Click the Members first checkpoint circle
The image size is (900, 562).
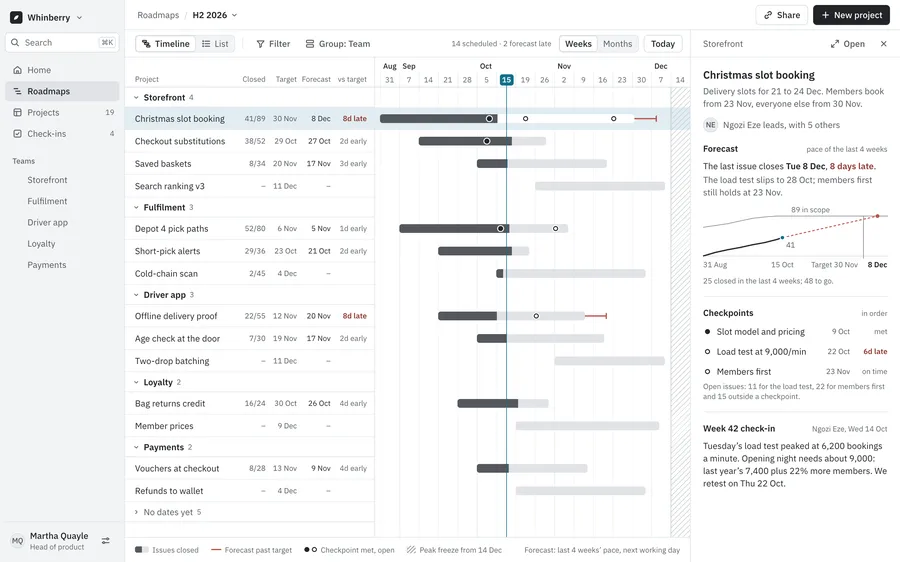pyautogui.click(x=707, y=371)
